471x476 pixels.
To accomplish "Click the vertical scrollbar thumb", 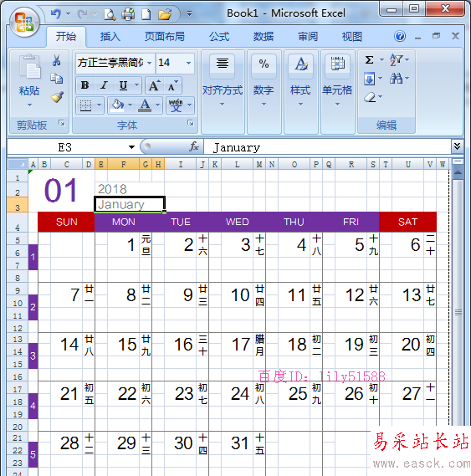I will 458,312.
